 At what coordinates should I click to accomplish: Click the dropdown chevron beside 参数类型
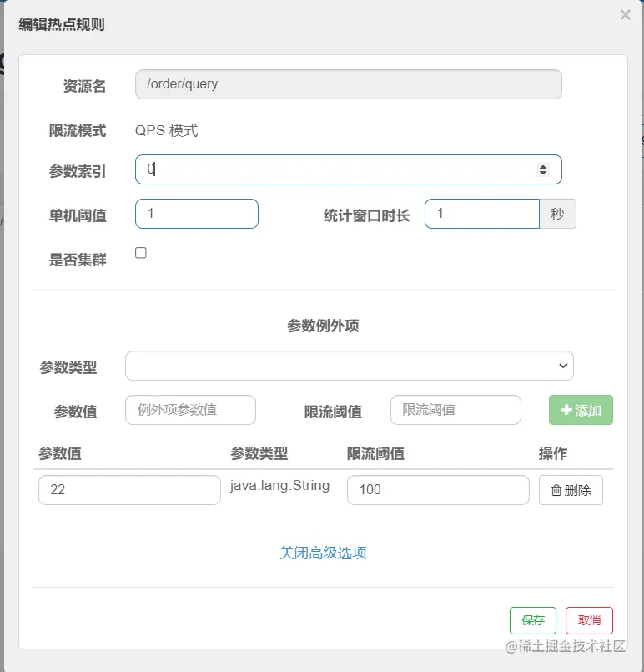coord(563,366)
